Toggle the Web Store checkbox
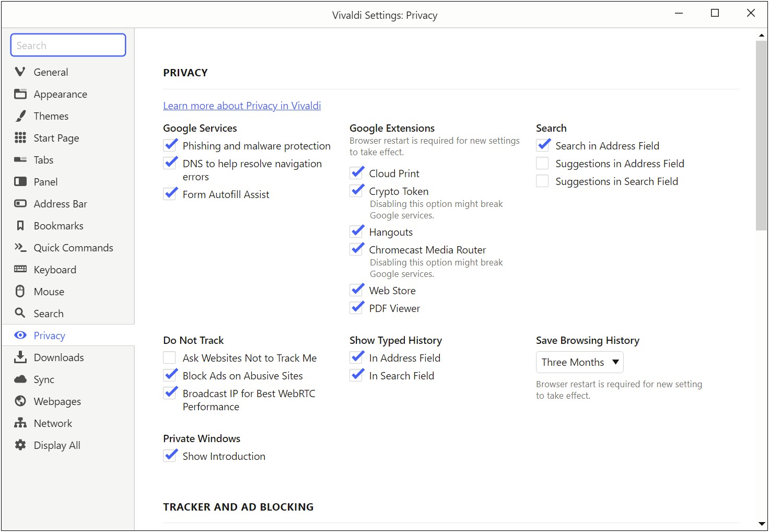Viewport: 769px width, 532px height. point(356,290)
